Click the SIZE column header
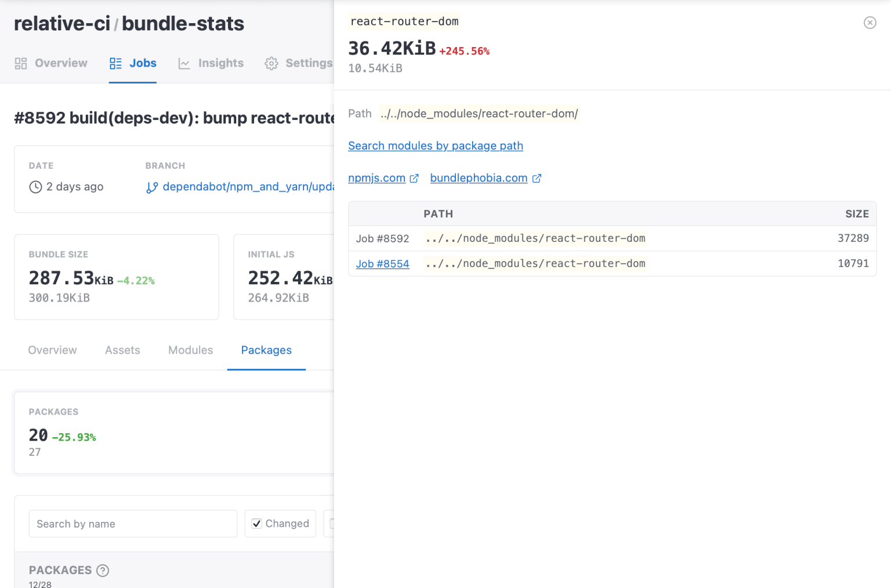The height and width of the screenshot is (588, 891). point(857,214)
